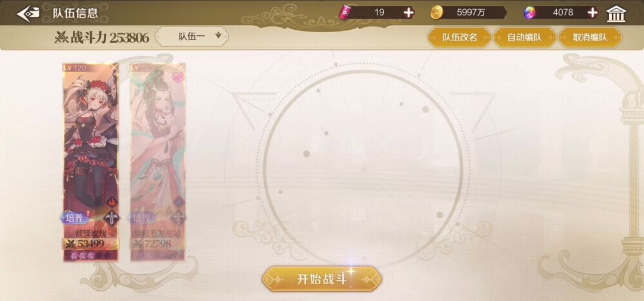The width and height of the screenshot is (644, 301).
Task: Click the dropdown arrow beside 队伍一
Action: point(218,36)
